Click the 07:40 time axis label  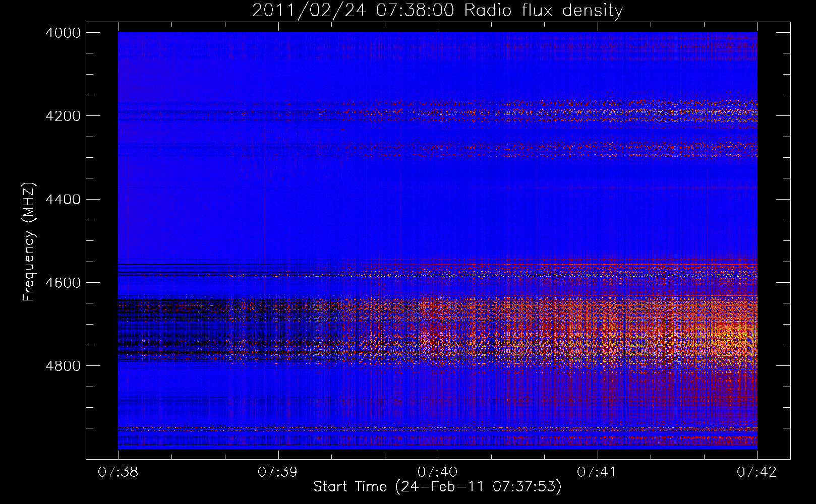438,472
